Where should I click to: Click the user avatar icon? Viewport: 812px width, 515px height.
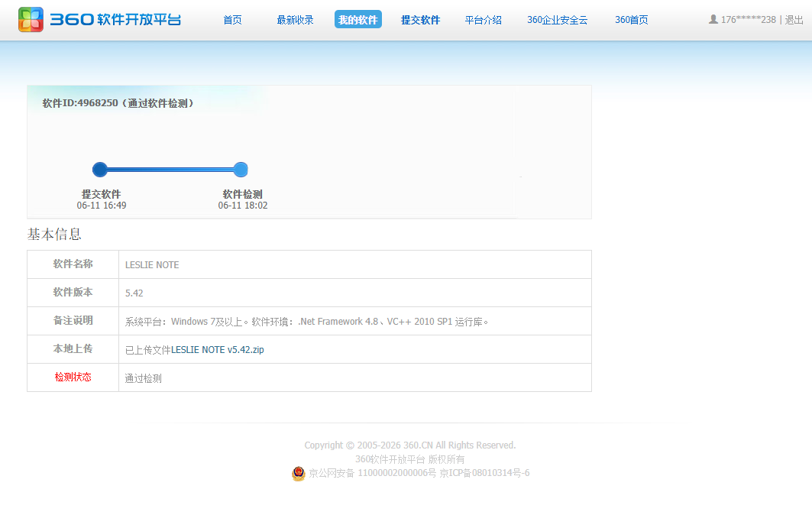(713, 20)
